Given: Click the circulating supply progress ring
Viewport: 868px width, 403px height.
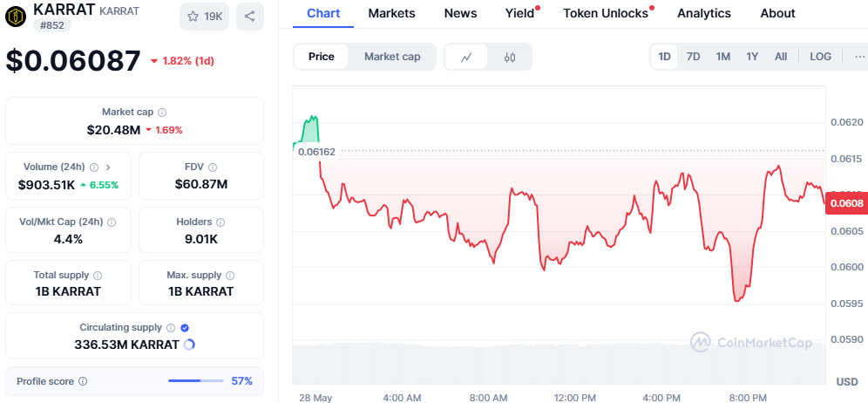Looking at the screenshot, I should 189,345.
